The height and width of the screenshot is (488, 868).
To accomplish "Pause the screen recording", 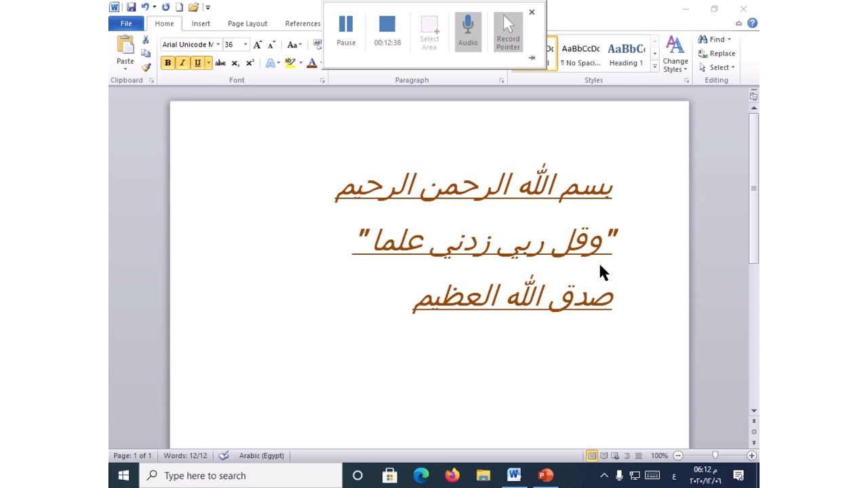I will (x=346, y=31).
